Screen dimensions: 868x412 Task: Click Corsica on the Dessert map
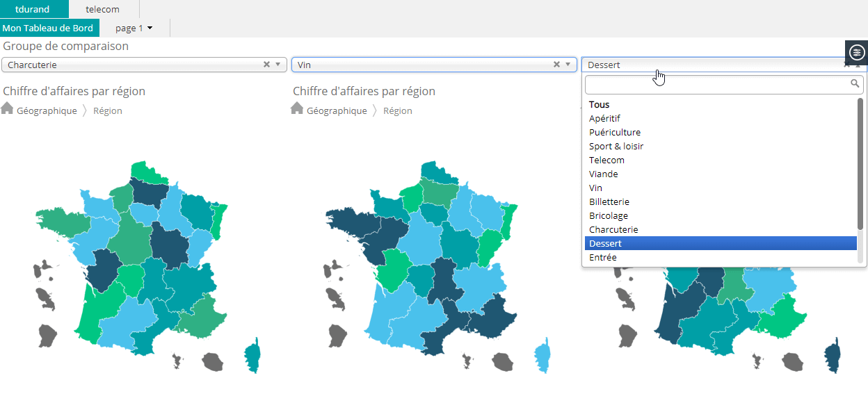pyautogui.click(x=832, y=356)
